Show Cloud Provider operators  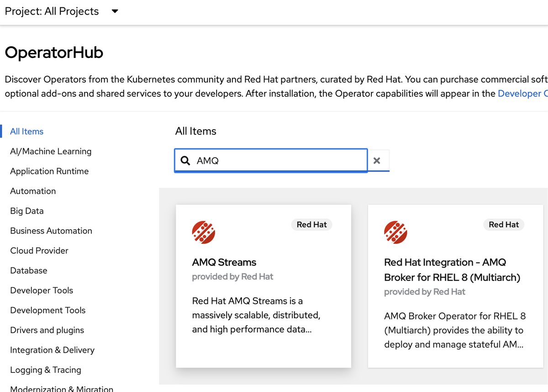pyautogui.click(x=39, y=251)
